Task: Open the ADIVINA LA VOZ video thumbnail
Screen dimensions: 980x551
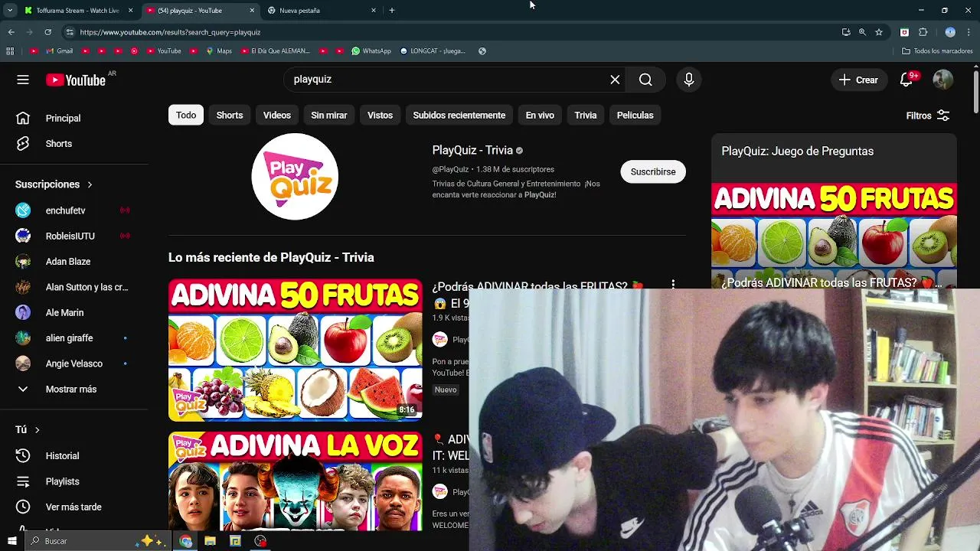Action: pos(295,481)
